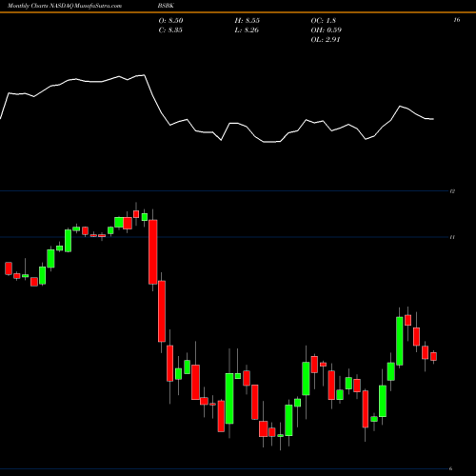Image resolution: width=476 pixels, height=476 pixels.
Task: Select the high price value H: 8.55
Action: [x=248, y=21]
